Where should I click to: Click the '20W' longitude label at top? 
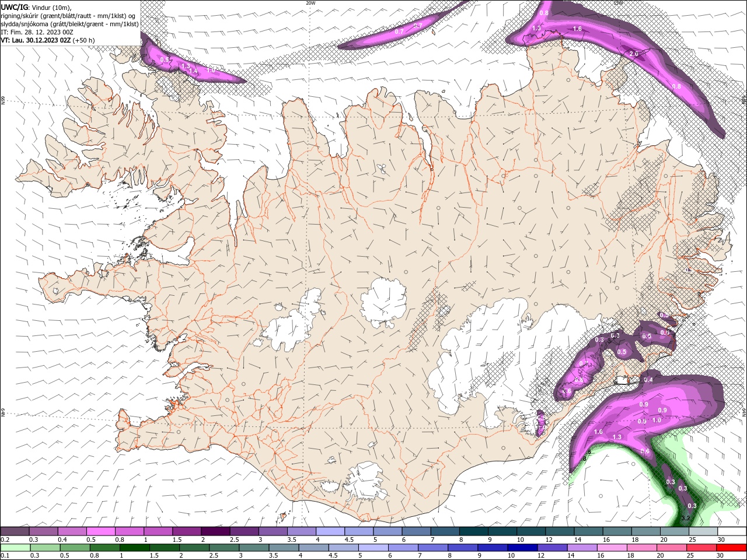tap(310, 3)
